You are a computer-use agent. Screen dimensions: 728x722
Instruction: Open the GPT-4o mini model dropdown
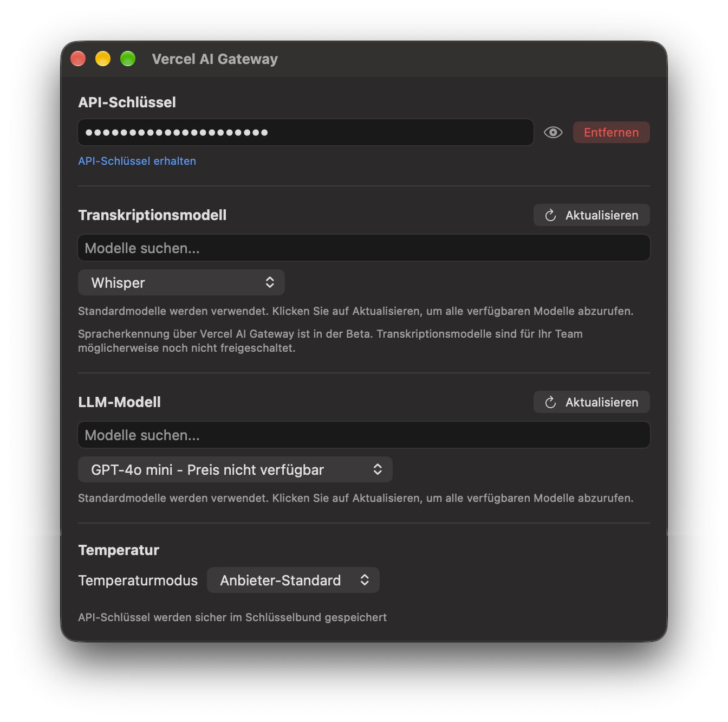(x=235, y=469)
